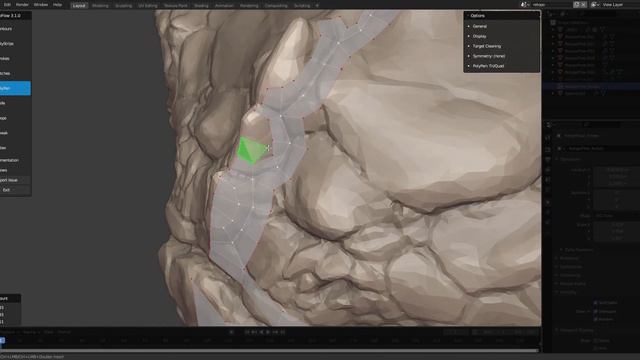The height and width of the screenshot is (360, 640).
Task: Switch to the Shading workspace tab
Action: pos(201,6)
